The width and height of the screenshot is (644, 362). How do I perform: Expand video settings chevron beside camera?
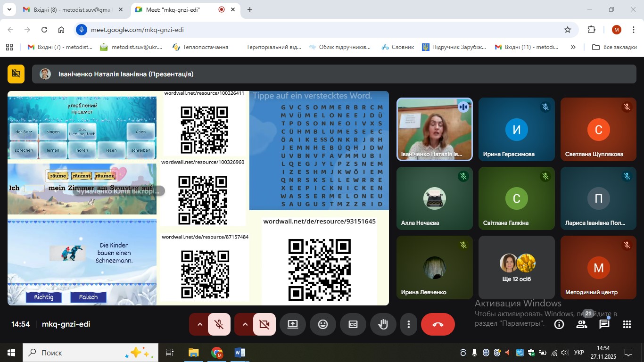[x=245, y=324]
